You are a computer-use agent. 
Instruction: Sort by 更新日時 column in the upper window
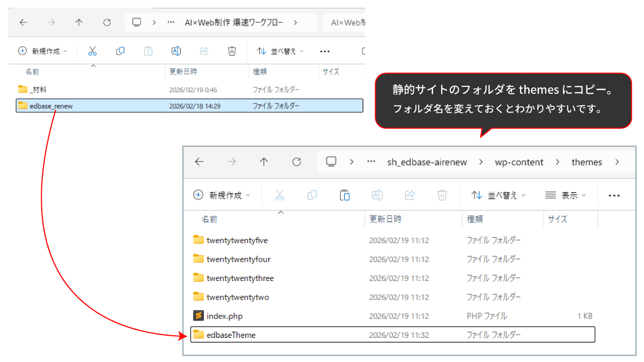183,71
